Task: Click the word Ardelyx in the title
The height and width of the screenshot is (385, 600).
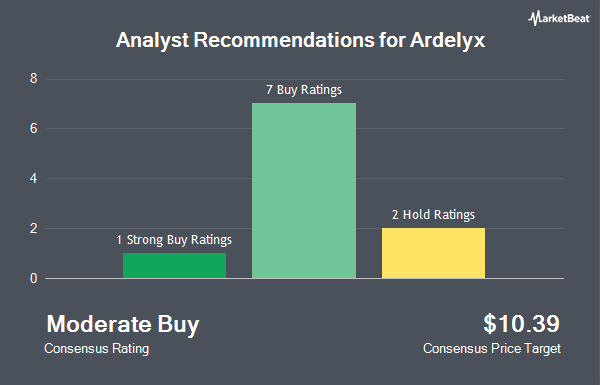Action: [x=447, y=40]
